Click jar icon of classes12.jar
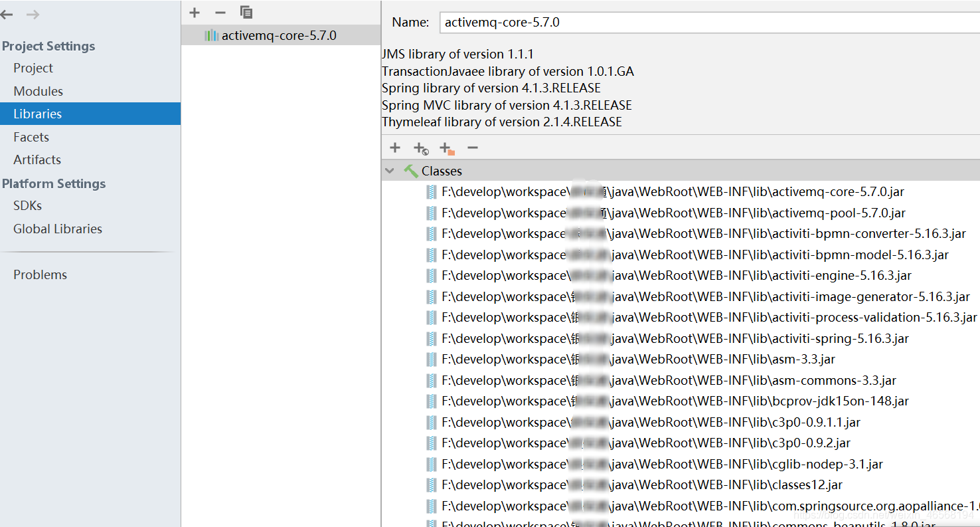 click(x=432, y=485)
